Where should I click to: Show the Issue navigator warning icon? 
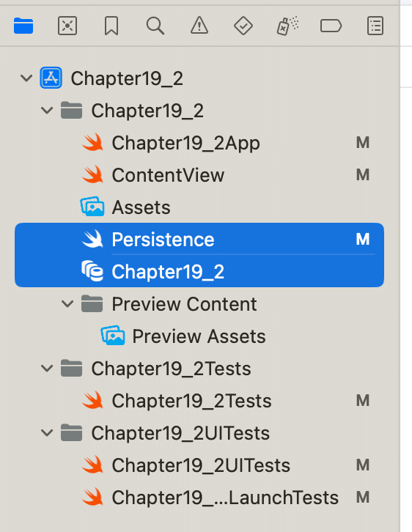point(199,26)
